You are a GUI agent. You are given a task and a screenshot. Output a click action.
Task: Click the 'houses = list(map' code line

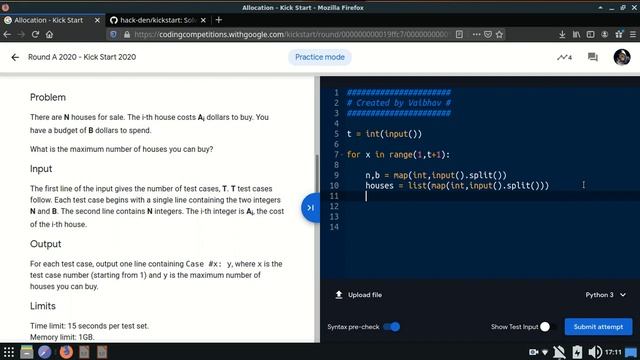(x=457, y=186)
